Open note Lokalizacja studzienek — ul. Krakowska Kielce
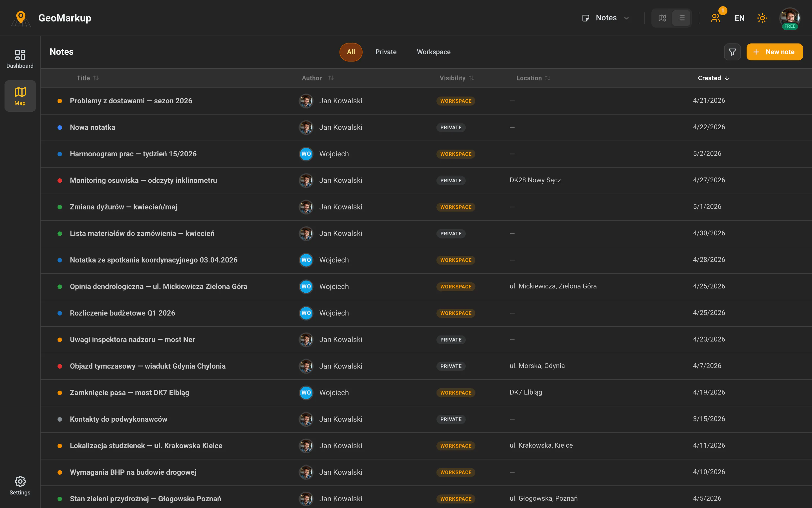 (x=146, y=446)
